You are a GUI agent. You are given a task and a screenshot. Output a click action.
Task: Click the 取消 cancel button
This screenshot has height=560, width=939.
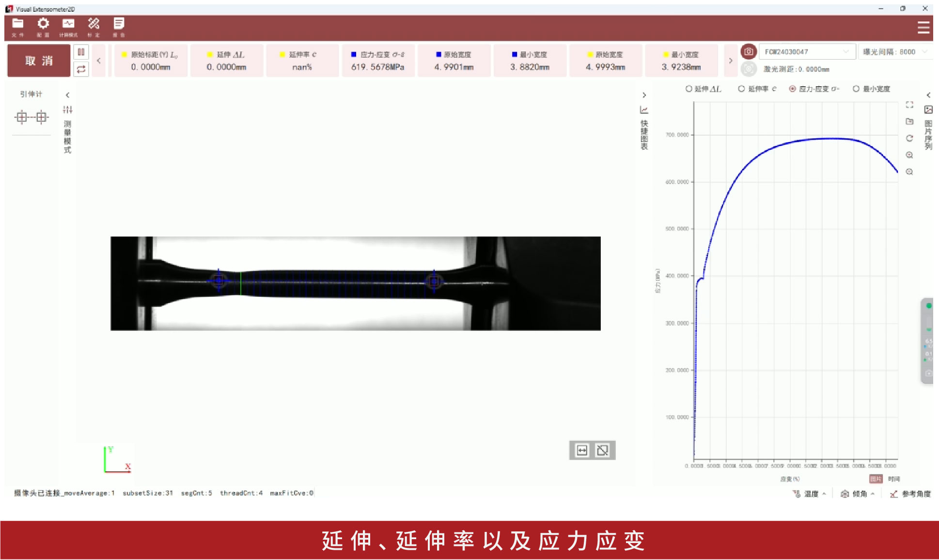click(39, 61)
